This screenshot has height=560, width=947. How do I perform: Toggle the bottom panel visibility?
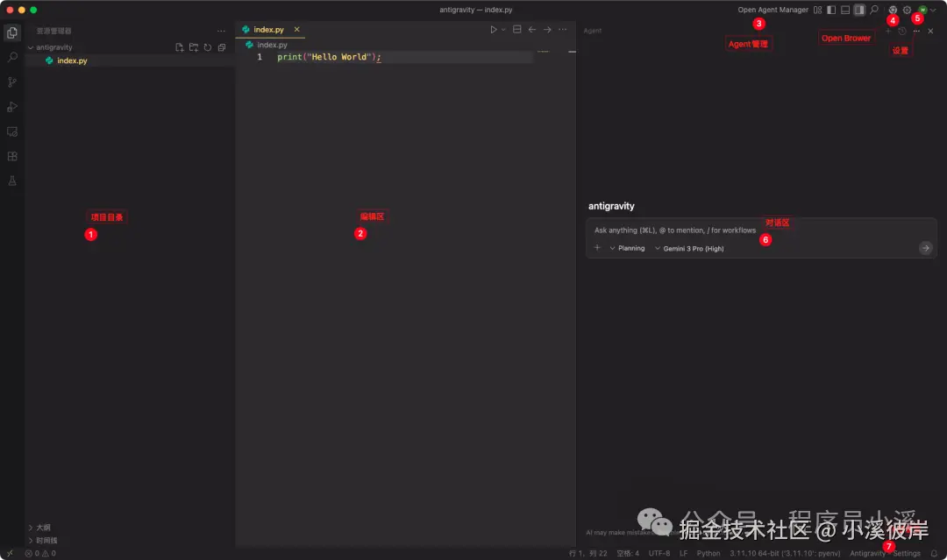[x=845, y=10]
